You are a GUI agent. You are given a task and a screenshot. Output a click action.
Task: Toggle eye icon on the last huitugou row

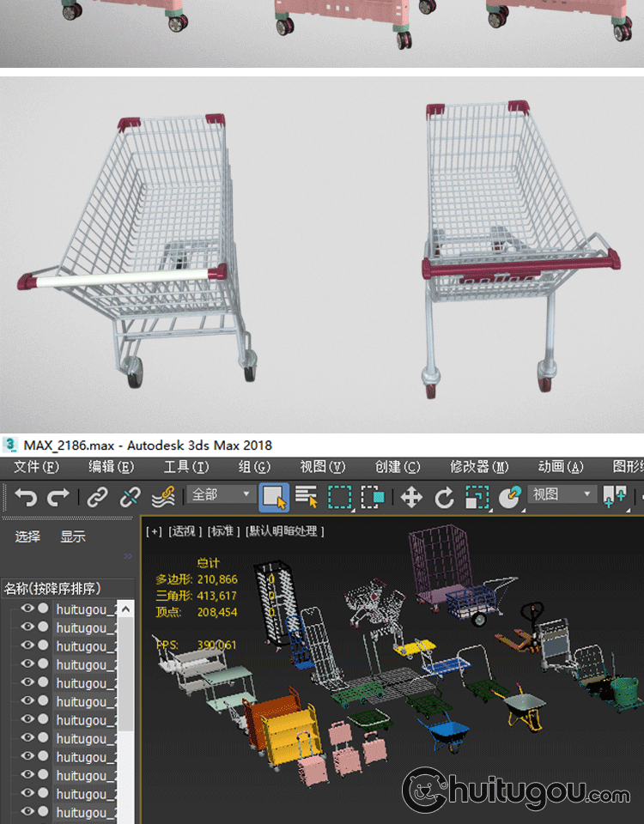point(27,812)
